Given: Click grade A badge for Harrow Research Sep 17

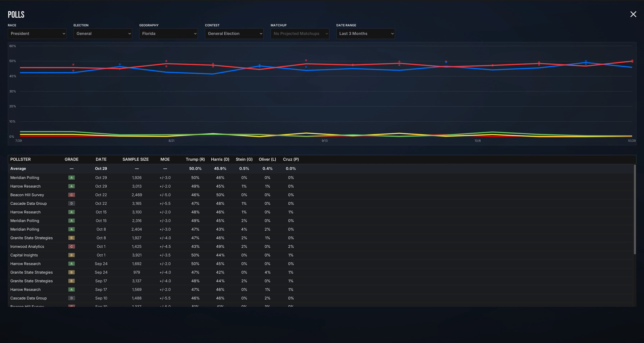Looking at the screenshot, I should tap(71, 290).
